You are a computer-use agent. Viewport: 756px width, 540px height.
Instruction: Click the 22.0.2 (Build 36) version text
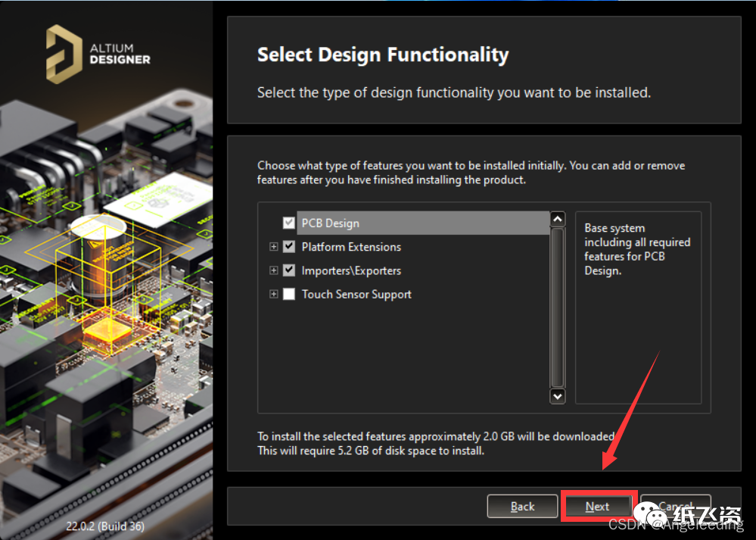105,526
